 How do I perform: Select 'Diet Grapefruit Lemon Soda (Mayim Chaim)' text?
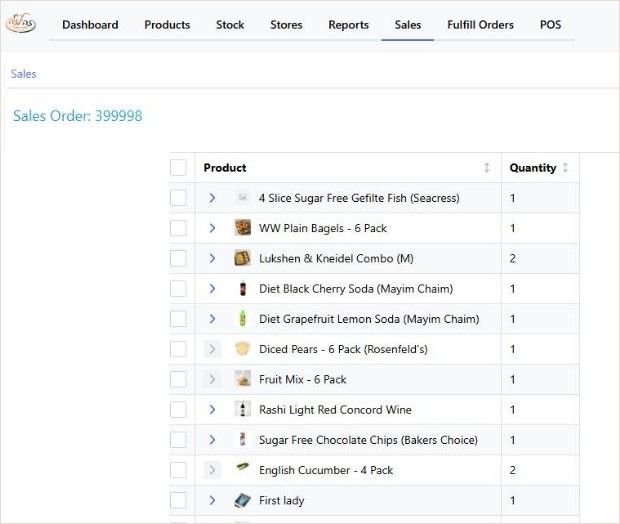click(369, 319)
